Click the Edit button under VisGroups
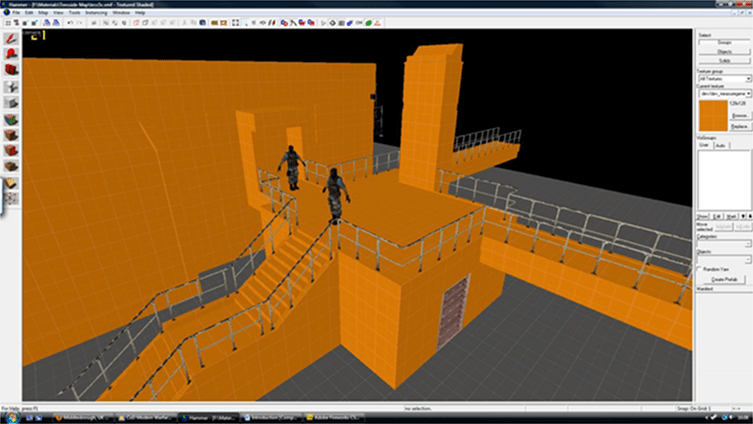753x424 pixels. [717, 217]
